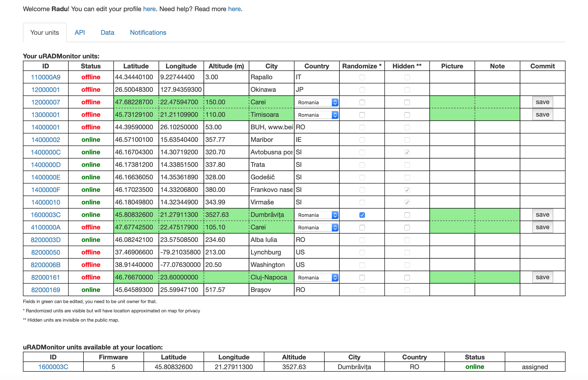Edit latitude field 45.80832600 for unit 1600003C
The height and width of the screenshot is (380, 588).
pyautogui.click(x=136, y=215)
